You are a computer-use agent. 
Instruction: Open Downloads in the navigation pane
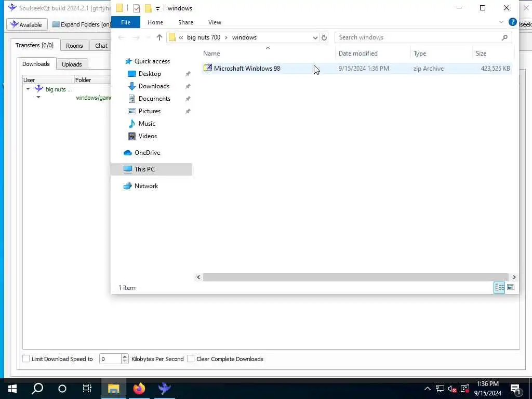point(154,86)
